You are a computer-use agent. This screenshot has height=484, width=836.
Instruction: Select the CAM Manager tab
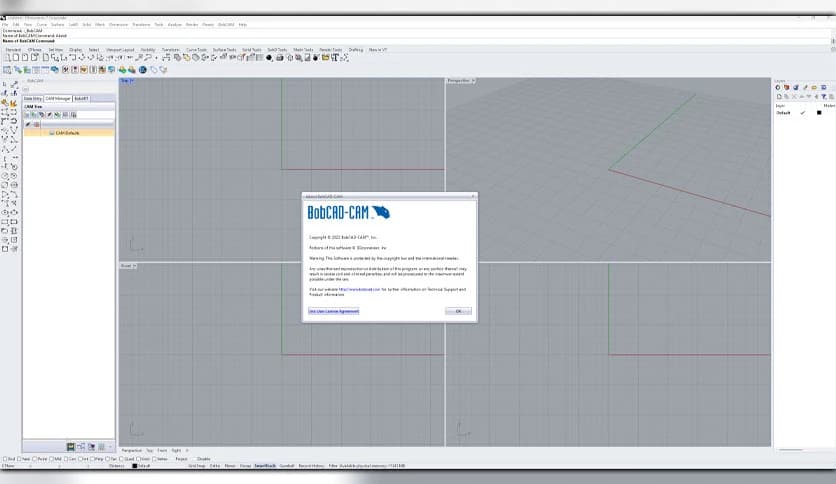click(x=58, y=99)
